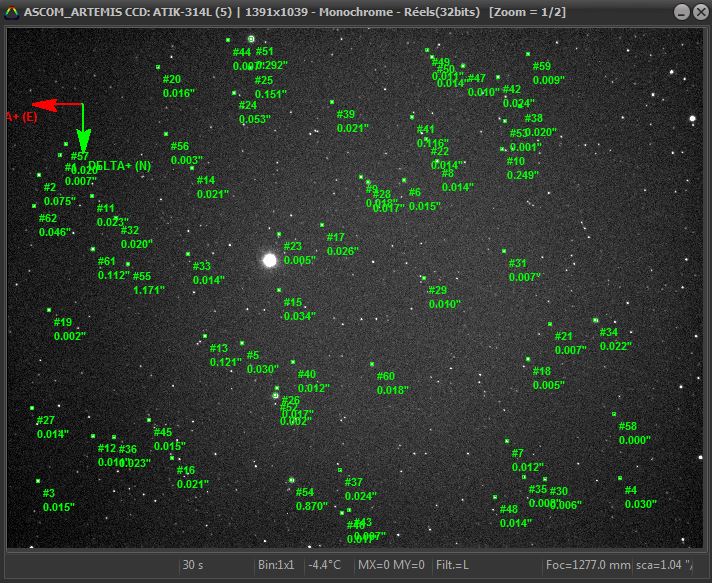712x583 pixels.
Task: Click the green DELTA+ north arrow
Action: [x=82, y=130]
